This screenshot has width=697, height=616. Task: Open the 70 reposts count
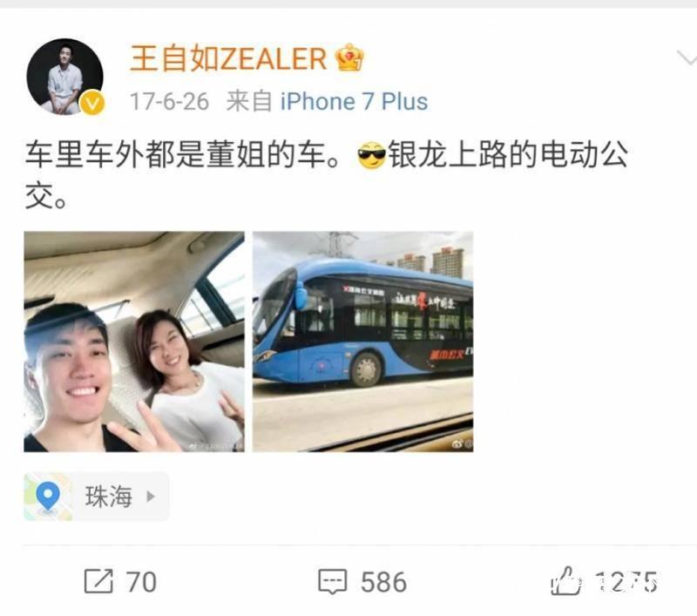click(141, 582)
